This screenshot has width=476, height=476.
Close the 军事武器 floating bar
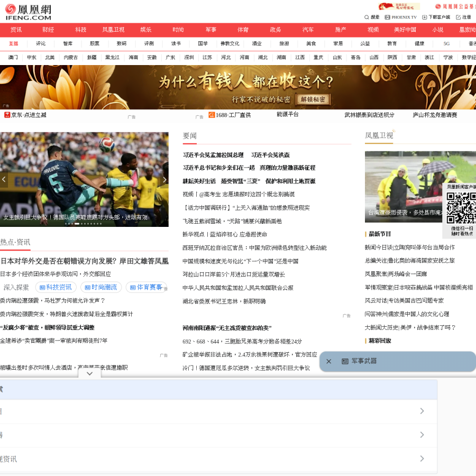[x=328, y=361]
